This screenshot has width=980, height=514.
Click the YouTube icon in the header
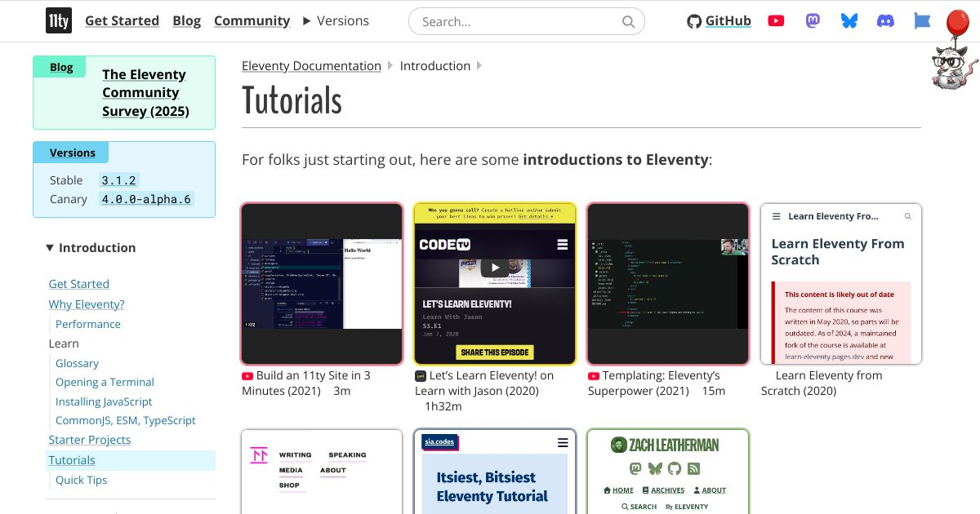pos(775,20)
